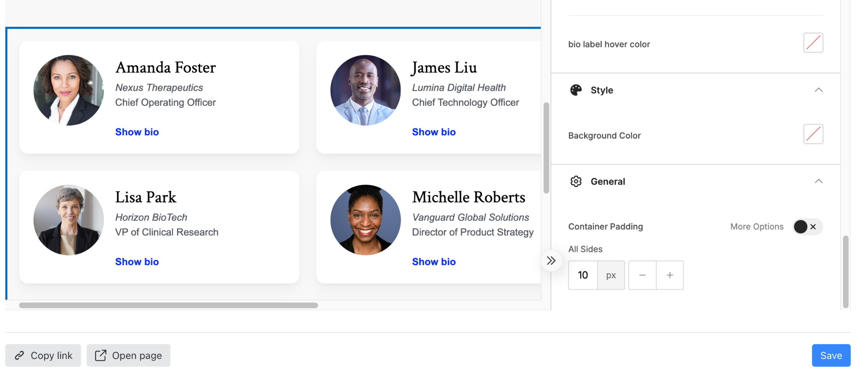Click the All Sides padding value field
The image size is (868, 378).
(583, 275)
